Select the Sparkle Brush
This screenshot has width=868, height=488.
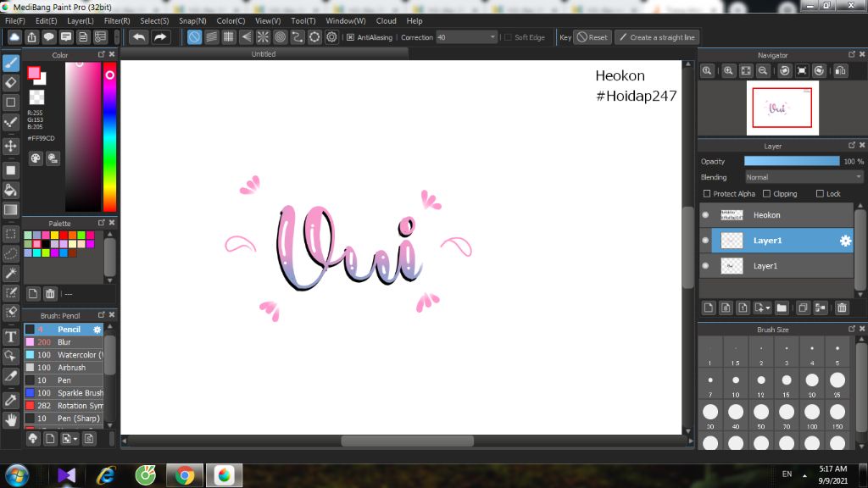64,393
